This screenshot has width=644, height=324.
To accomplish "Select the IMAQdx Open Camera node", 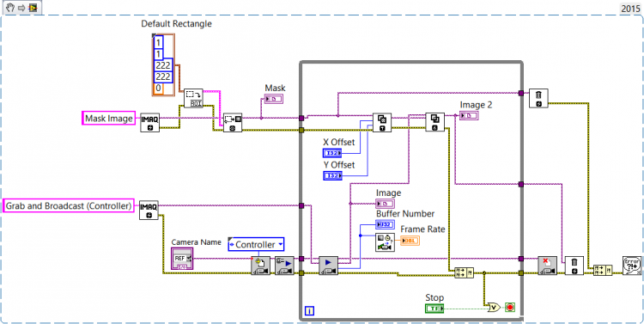I will click(x=261, y=266).
